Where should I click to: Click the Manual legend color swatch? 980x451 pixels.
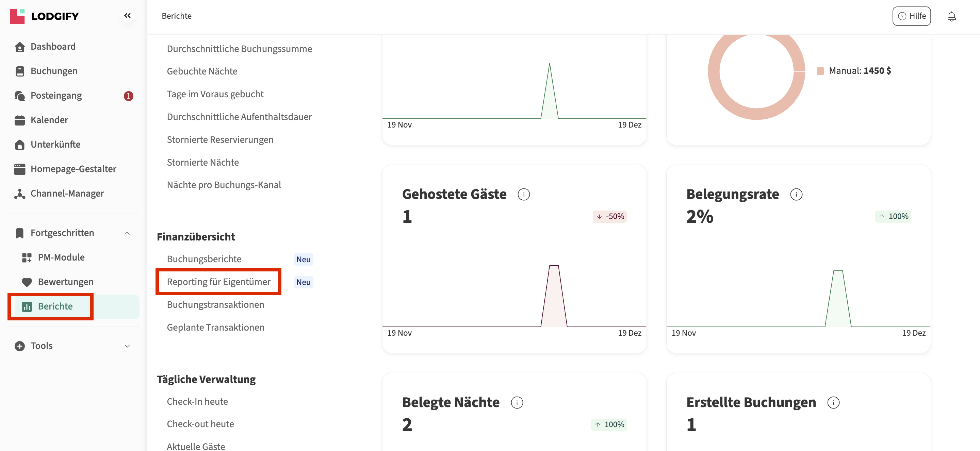click(820, 71)
